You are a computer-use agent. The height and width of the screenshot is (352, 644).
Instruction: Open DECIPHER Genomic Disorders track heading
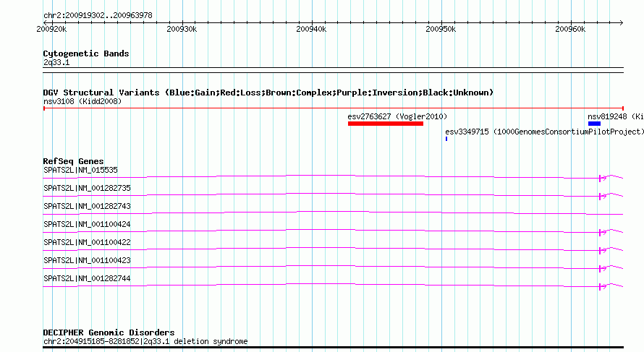click(109, 332)
